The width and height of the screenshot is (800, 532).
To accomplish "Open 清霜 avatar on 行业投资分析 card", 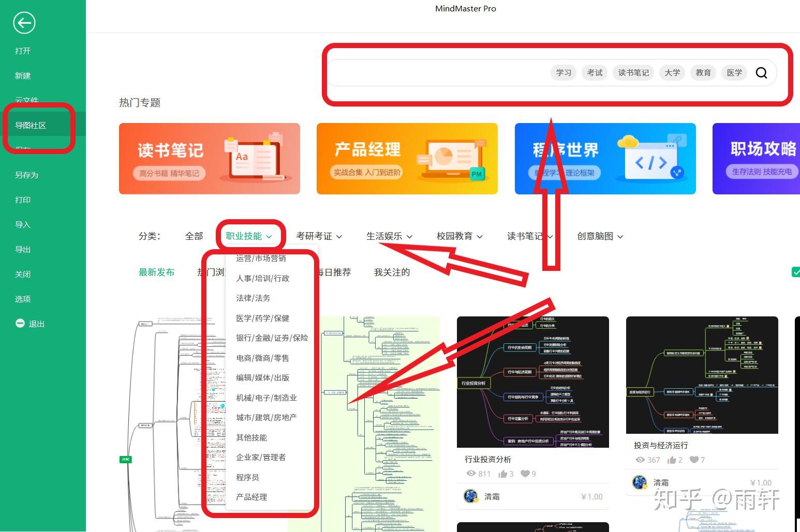I will [x=471, y=496].
